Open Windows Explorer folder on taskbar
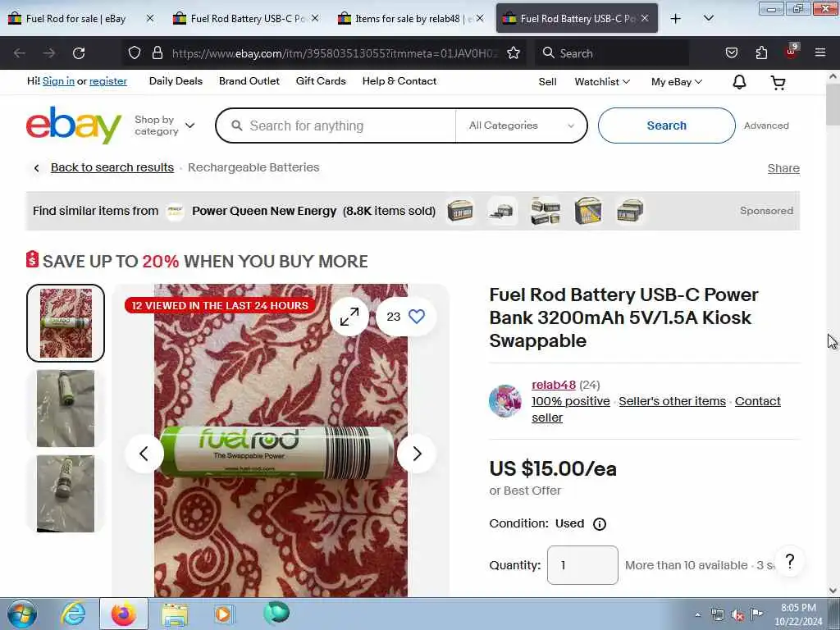The image size is (840, 630). click(175, 614)
